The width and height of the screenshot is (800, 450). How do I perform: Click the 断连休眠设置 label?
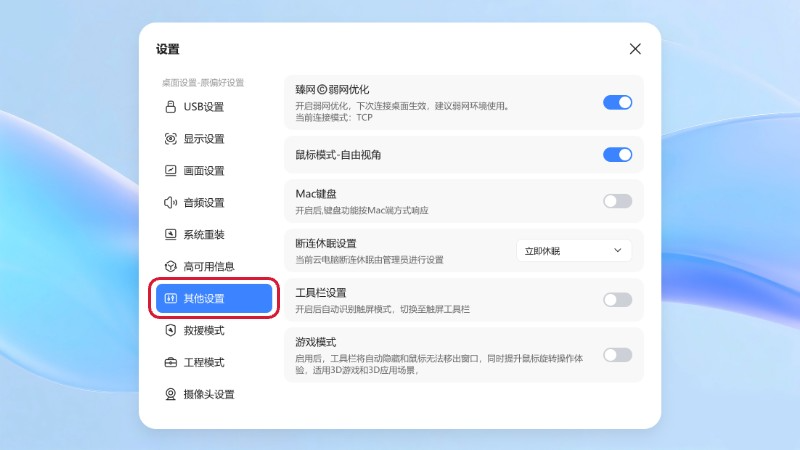[326, 243]
